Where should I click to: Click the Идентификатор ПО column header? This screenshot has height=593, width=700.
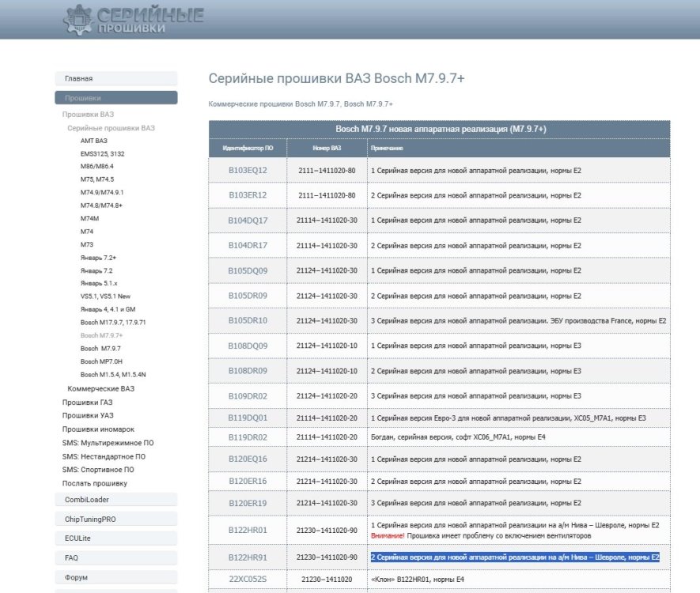248,148
